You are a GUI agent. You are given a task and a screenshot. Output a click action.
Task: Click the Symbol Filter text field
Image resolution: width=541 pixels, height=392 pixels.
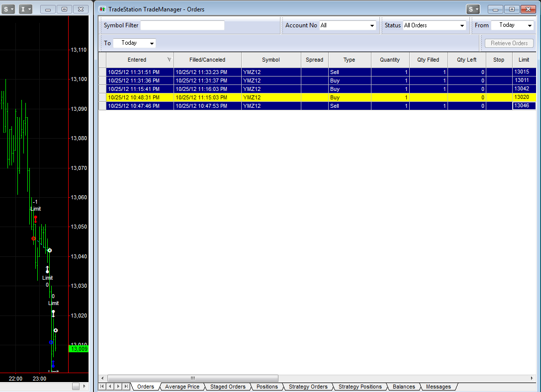[182, 25]
